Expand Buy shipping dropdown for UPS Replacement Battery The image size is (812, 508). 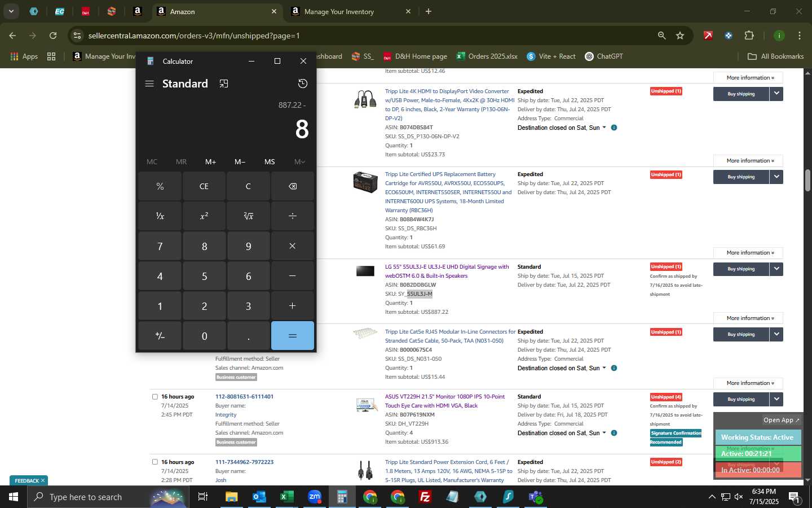(776, 177)
